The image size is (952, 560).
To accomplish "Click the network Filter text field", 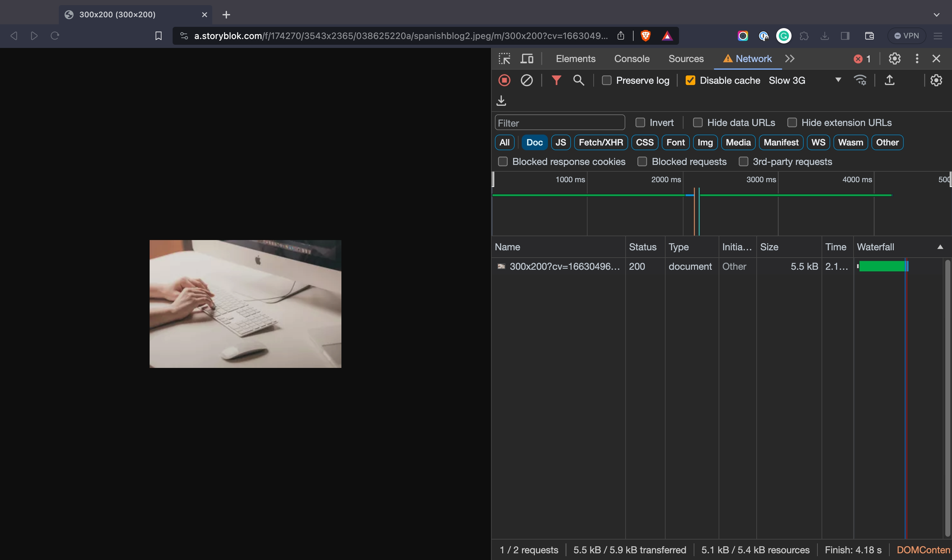I will point(559,123).
